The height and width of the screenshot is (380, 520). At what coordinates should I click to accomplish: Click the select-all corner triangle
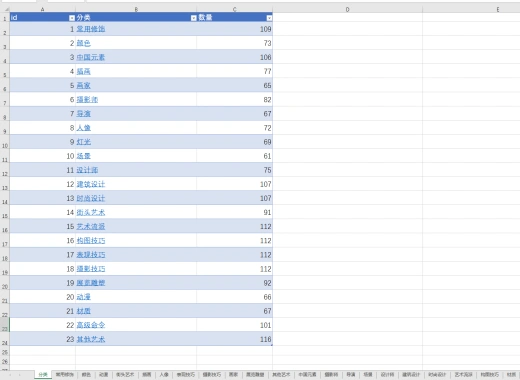pyautogui.click(x=6, y=9)
